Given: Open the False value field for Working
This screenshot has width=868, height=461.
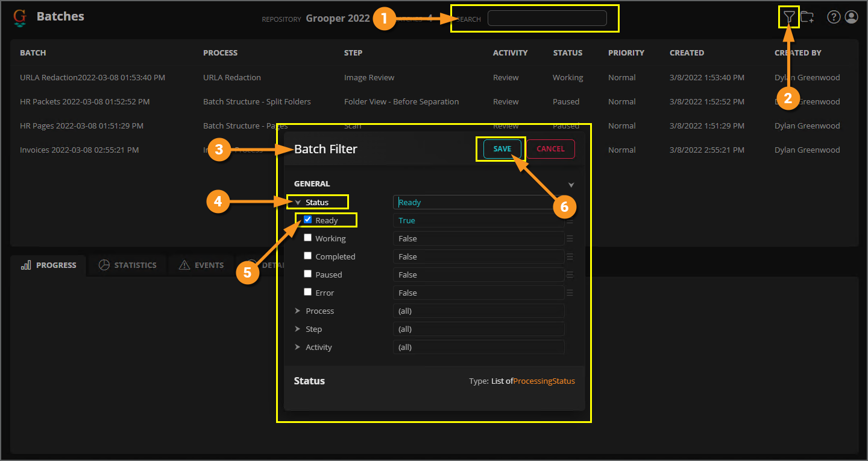Looking at the screenshot, I should click(x=479, y=238).
